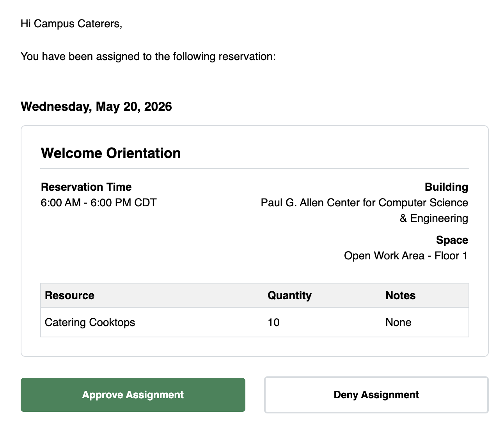Click the Reservation Time label
Viewport: 504px width, 422px height.
coord(86,187)
